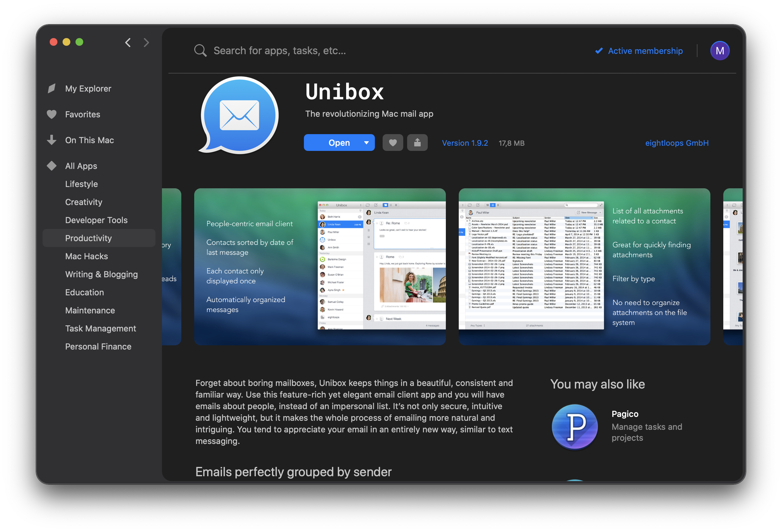Click the Version 1.9.2 link
The image size is (782, 532).
point(465,143)
